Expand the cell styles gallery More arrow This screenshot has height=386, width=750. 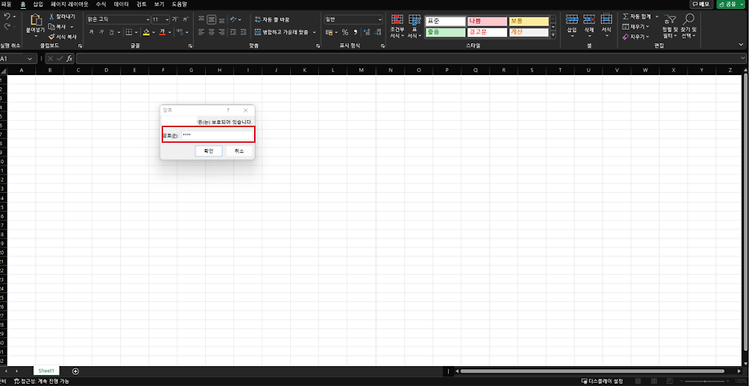(553, 35)
